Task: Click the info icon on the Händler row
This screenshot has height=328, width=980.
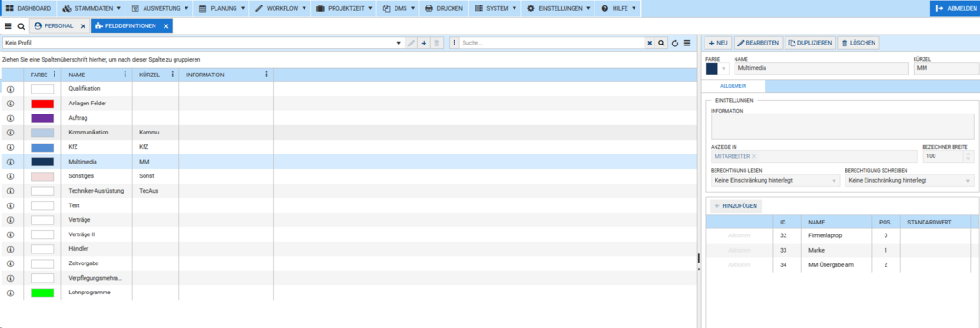Action: coord(11,249)
